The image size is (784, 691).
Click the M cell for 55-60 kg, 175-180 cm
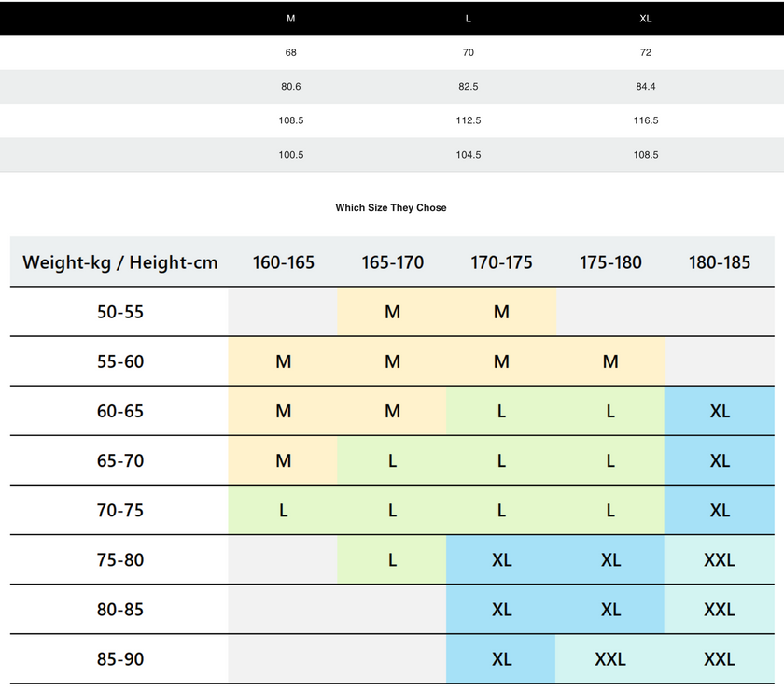[x=610, y=361]
